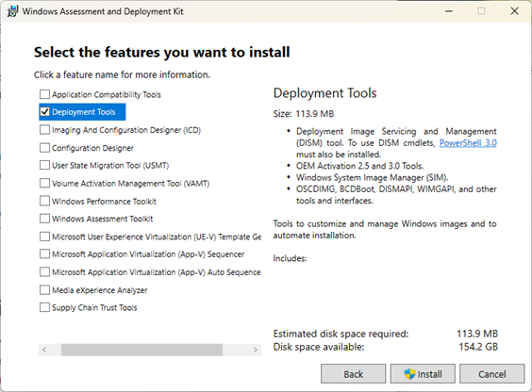Open the PowerShell 3.0 link

468,143
